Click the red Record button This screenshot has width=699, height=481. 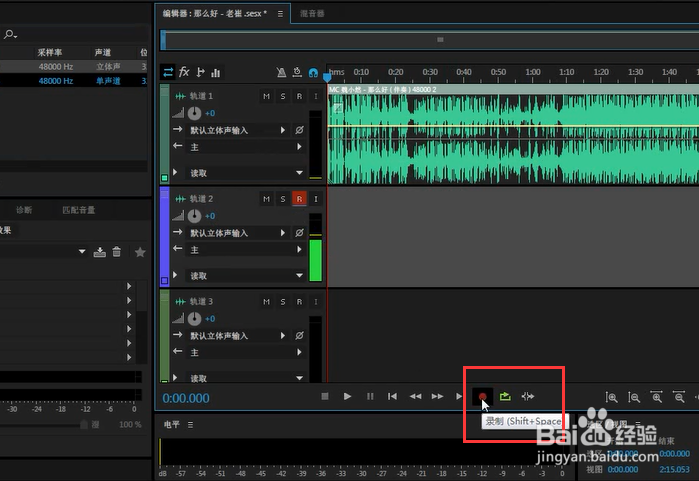482,396
